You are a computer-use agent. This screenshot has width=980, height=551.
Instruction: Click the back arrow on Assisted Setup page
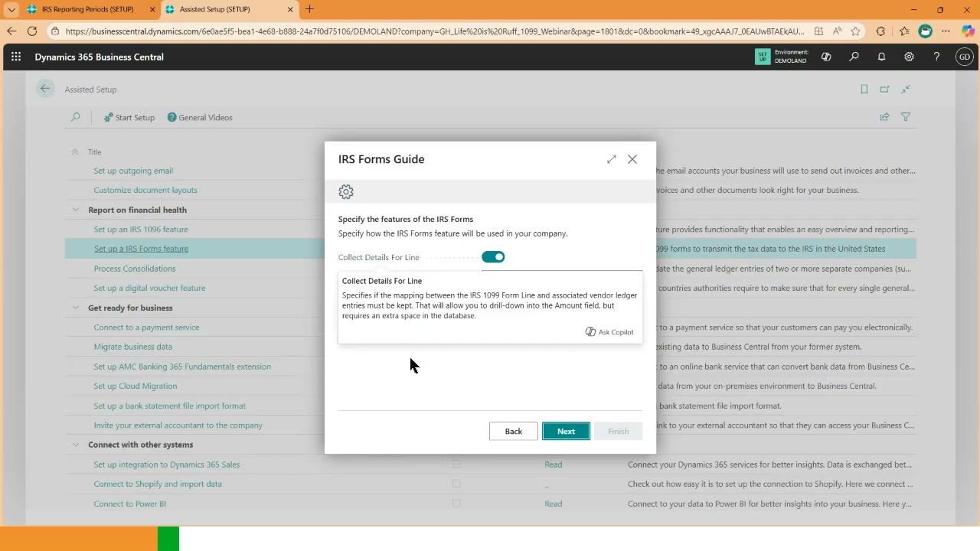(x=45, y=89)
